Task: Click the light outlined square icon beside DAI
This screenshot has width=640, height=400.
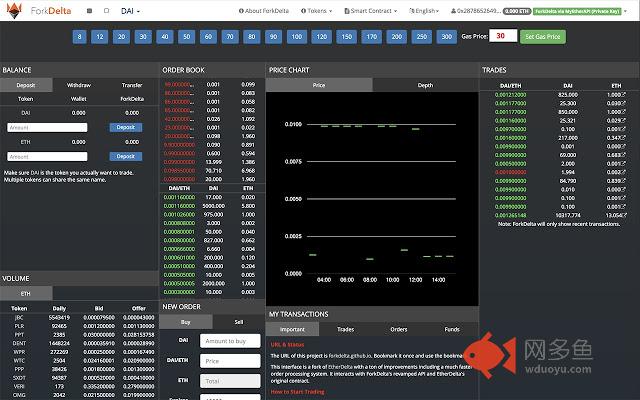Action: pos(107,11)
